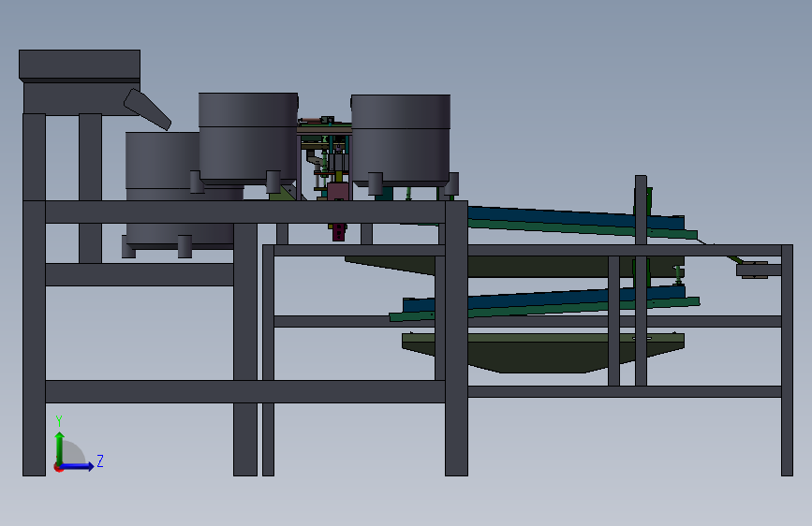Select the upper blue inclined conveyor rail

coord(575,217)
